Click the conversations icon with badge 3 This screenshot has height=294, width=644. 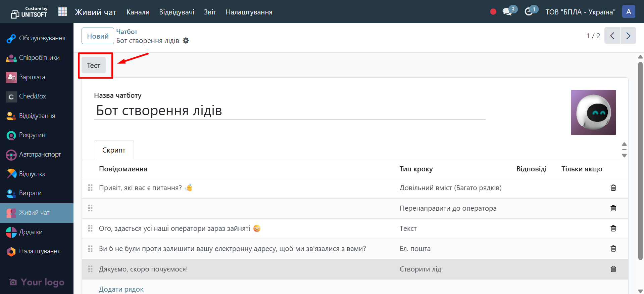pos(507,12)
